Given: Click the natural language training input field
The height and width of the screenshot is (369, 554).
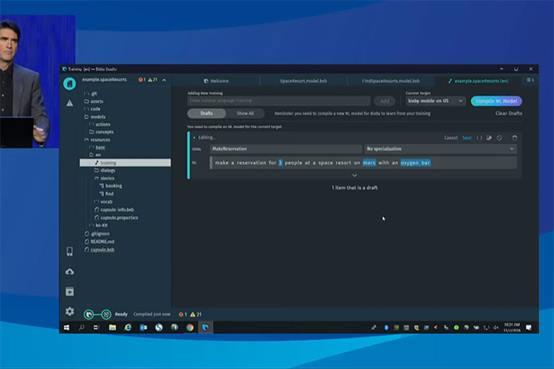Looking at the screenshot, I should [x=279, y=101].
